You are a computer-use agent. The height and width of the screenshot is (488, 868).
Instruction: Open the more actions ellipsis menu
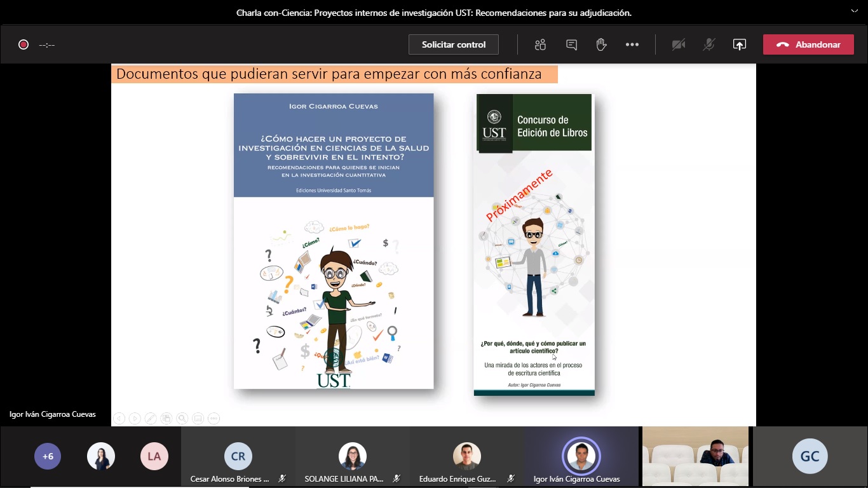[632, 44]
